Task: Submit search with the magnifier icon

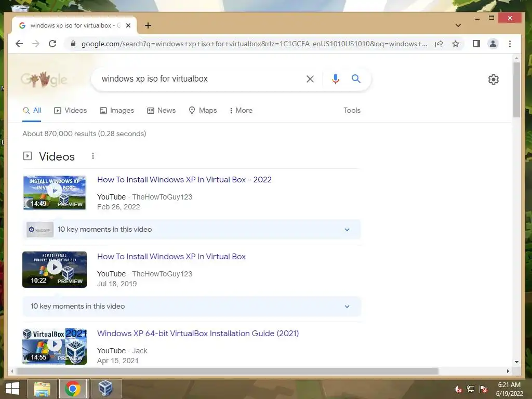Action: 356,79
